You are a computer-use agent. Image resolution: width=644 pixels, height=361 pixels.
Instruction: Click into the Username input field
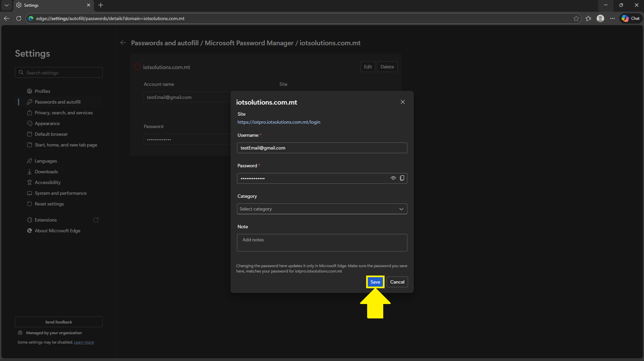coord(322,148)
